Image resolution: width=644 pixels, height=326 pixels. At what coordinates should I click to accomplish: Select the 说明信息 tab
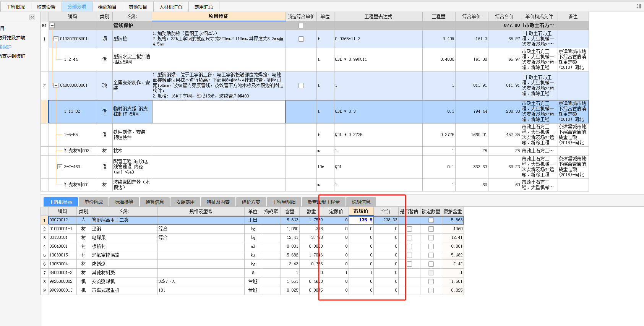click(361, 202)
